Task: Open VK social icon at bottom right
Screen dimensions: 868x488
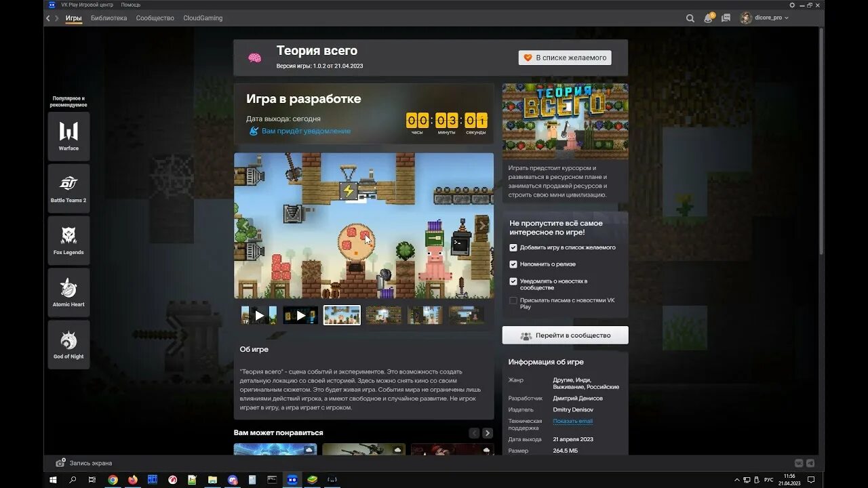Action: [799, 463]
